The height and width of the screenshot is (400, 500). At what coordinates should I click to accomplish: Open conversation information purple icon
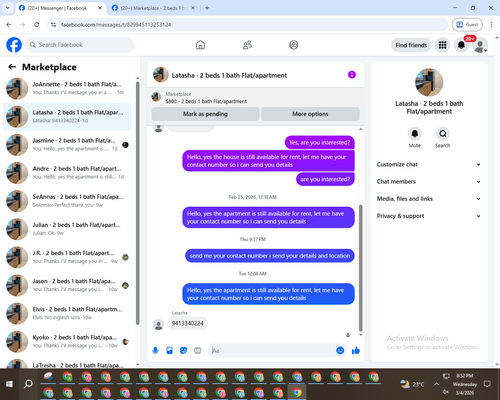[x=352, y=75]
